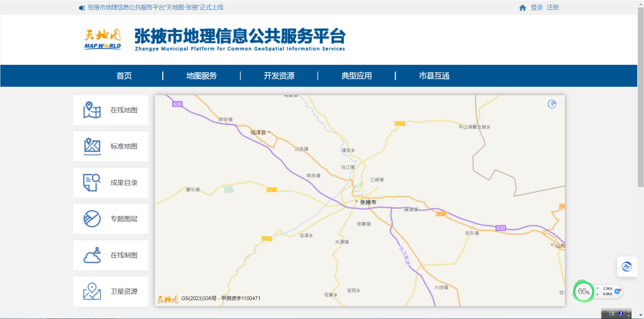Screen dimensions: 644x319
Task: Open the thematic layers (专题图层) icon
Action: pyautogui.click(x=92, y=218)
